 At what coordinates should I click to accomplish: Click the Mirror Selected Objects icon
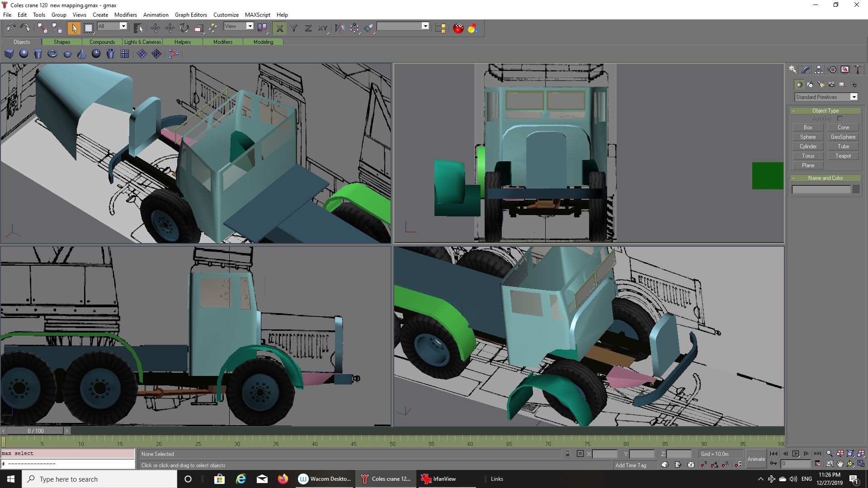(340, 28)
